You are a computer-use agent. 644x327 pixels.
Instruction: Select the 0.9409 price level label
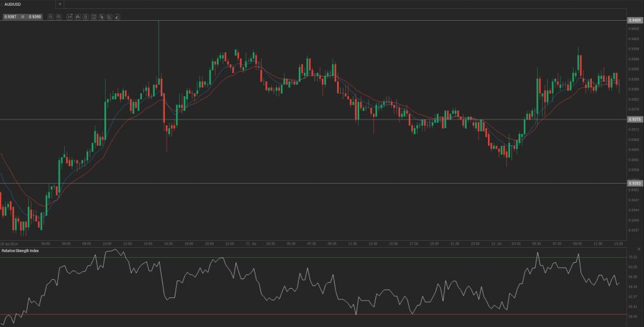tap(634, 20)
